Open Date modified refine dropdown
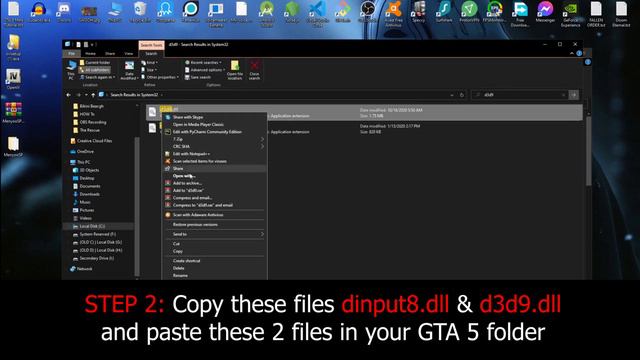The height and width of the screenshot is (360, 640). (129, 70)
